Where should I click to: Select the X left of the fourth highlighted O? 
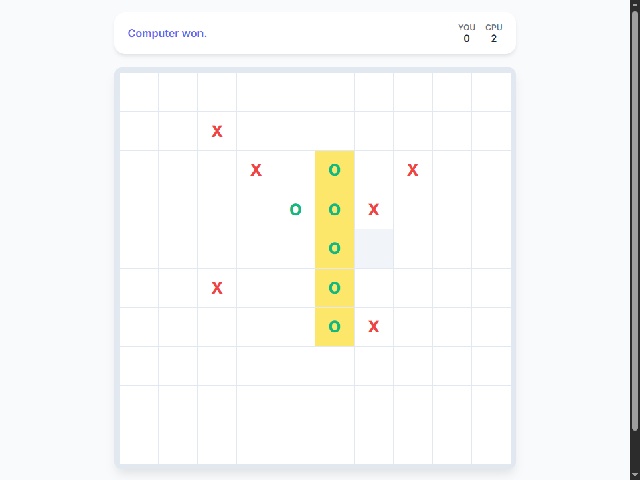coord(217,288)
